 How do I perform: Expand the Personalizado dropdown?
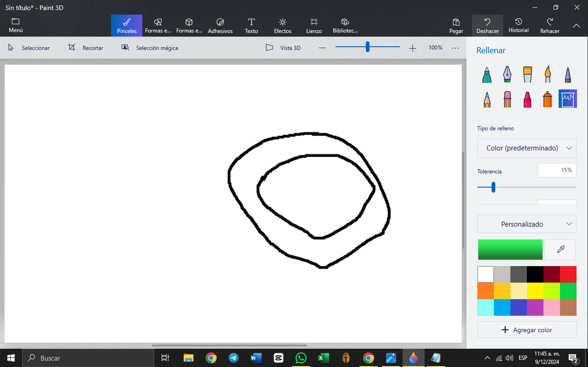(527, 224)
